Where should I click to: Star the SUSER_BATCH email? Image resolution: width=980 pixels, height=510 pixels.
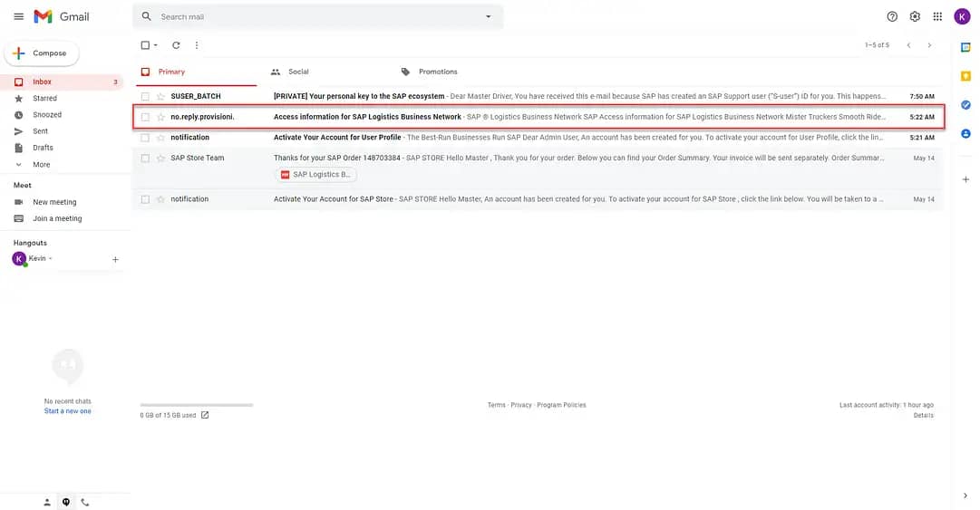click(160, 96)
